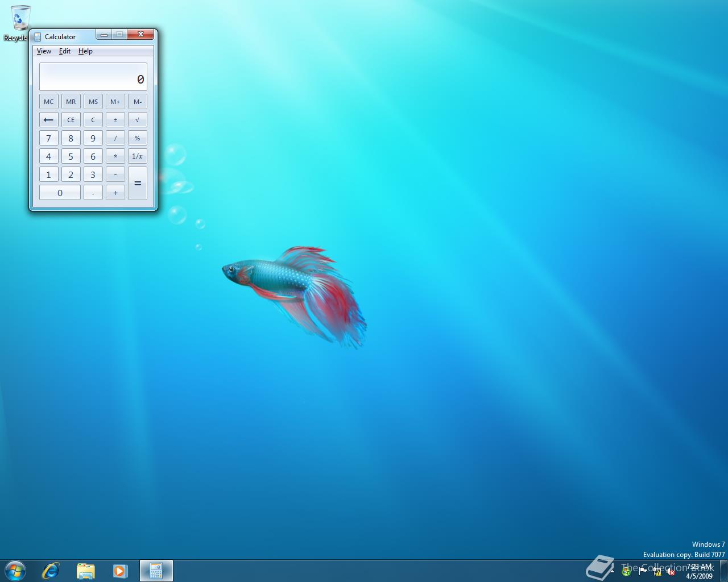
Task: Subtract from memory with M- button
Action: (x=138, y=102)
